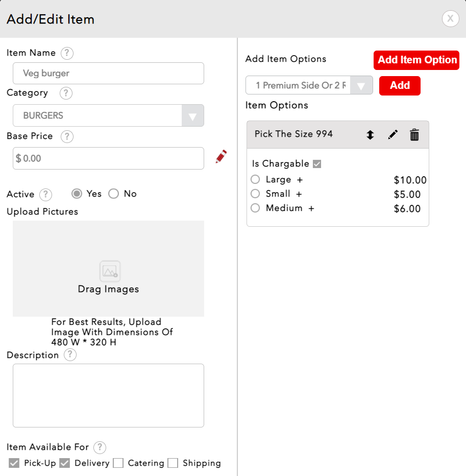Open the BURGERS category dropdown
This screenshot has height=476, width=466.
point(192,116)
